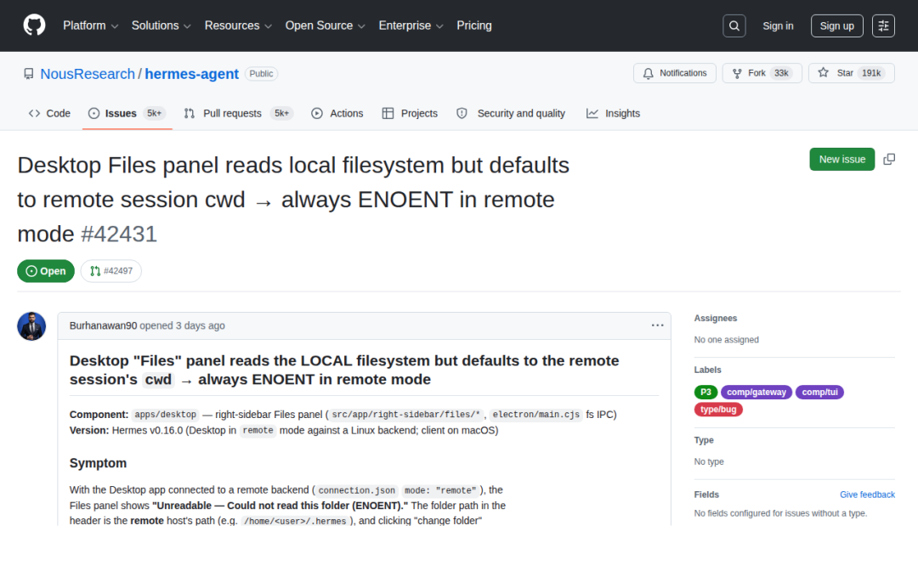Go to the Pricing page
This screenshot has width=918, height=588.
[474, 25]
